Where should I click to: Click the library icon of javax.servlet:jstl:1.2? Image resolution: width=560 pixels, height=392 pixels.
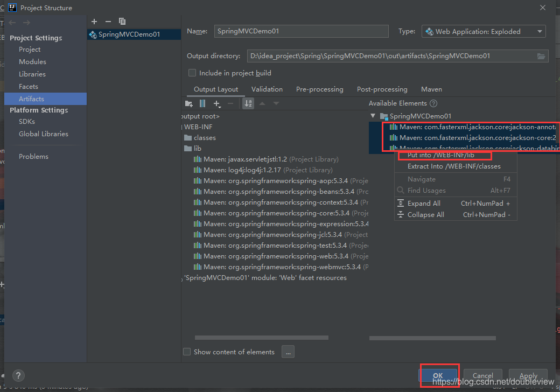tap(198, 159)
